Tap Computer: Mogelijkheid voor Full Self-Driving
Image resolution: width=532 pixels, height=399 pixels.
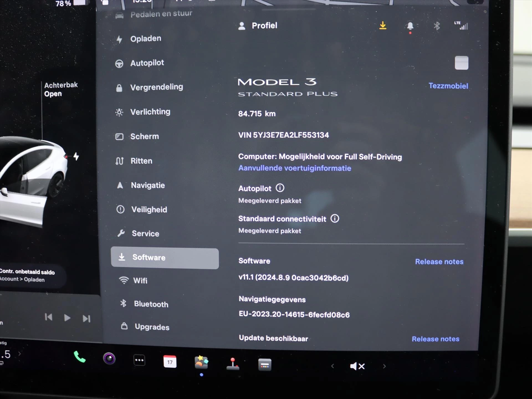pyautogui.click(x=320, y=157)
